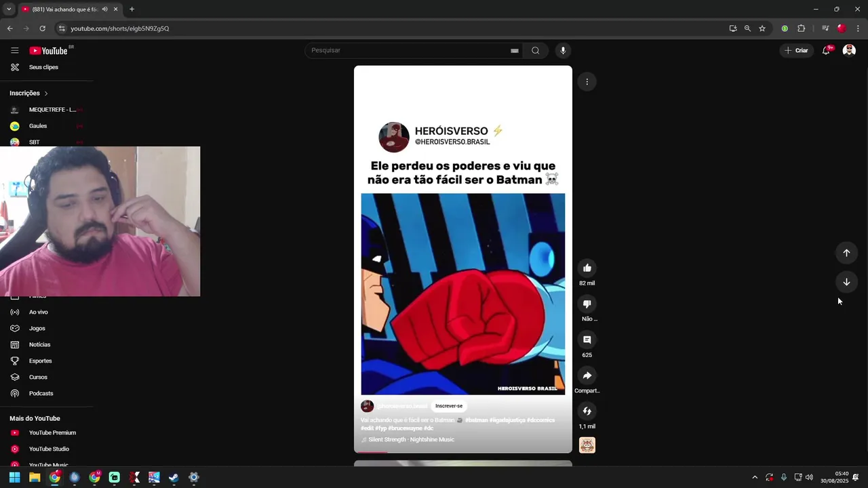868x488 pixels.
Task: Click the Criar button
Action: (796, 50)
